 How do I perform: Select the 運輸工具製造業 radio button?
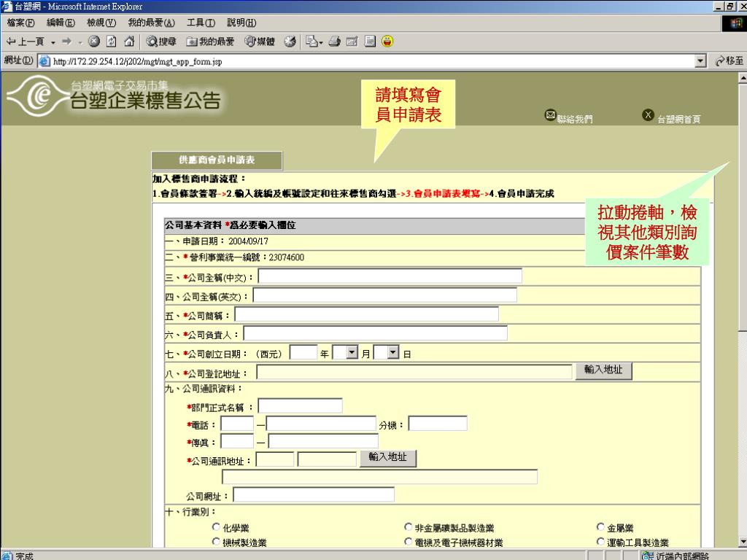tap(600, 542)
